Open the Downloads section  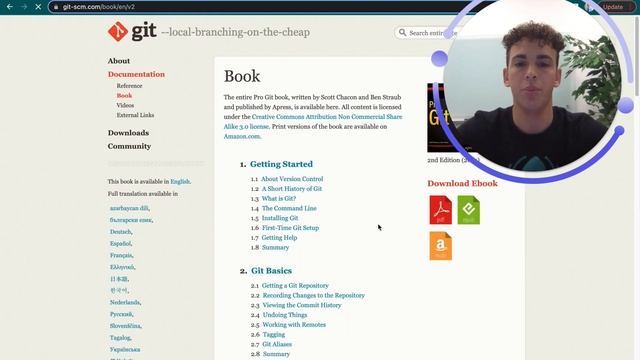coord(128,133)
